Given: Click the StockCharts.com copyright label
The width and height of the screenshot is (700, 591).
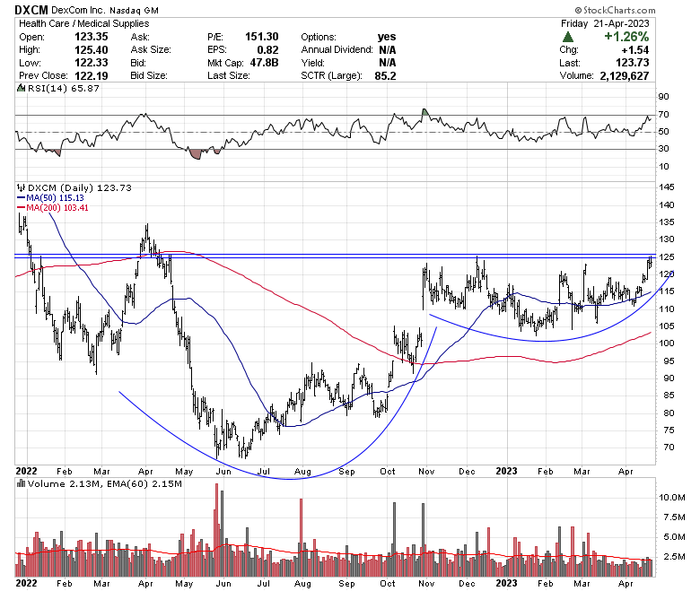Looking at the screenshot, I should [615, 10].
